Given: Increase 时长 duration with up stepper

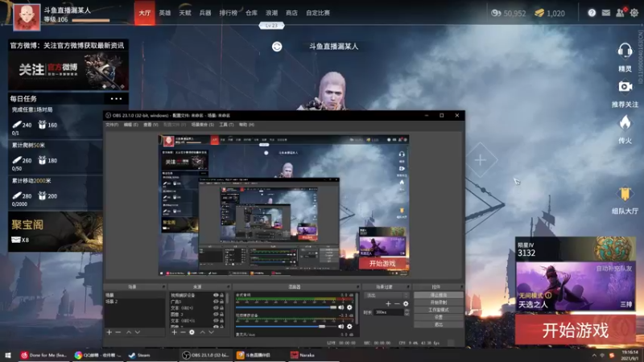Looking at the screenshot, I should (407, 311).
